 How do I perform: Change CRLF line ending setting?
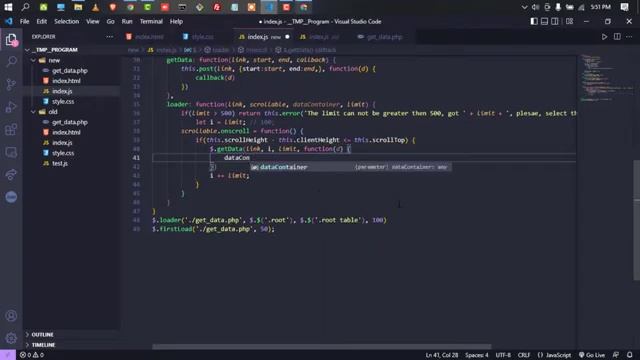coord(524,355)
